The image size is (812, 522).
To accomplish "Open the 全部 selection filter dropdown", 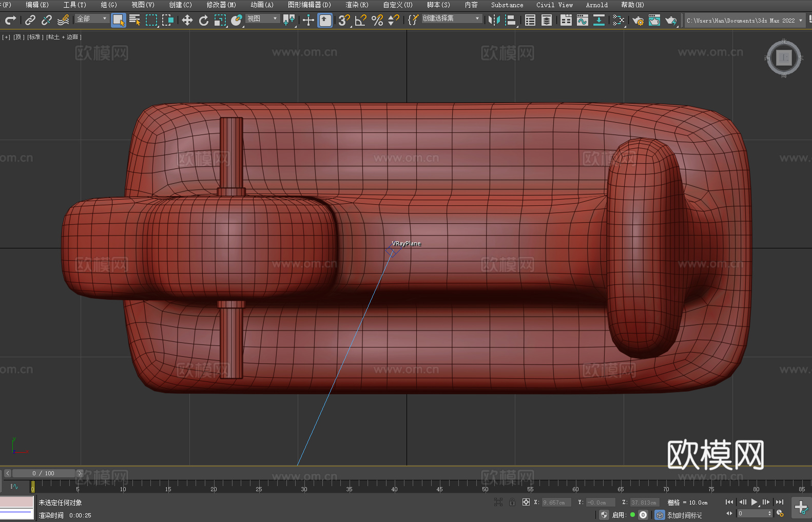I will pos(92,19).
